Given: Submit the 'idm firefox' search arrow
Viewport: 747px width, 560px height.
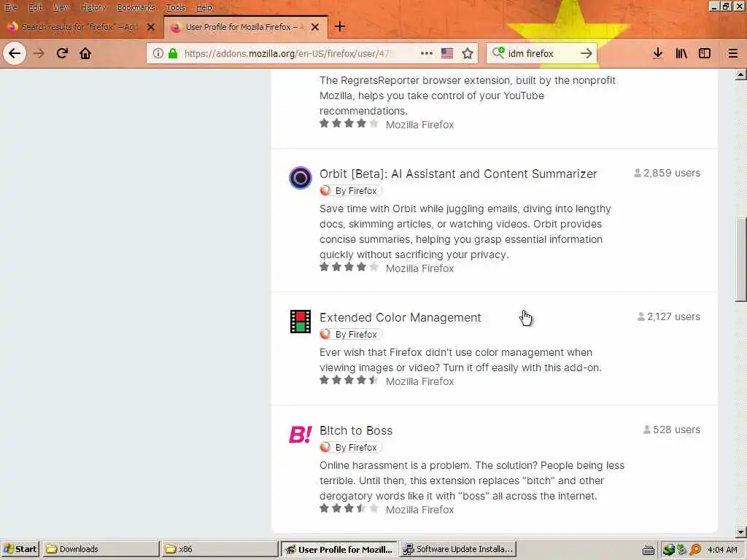Looking at the screenshot, I should click(587, 53).
